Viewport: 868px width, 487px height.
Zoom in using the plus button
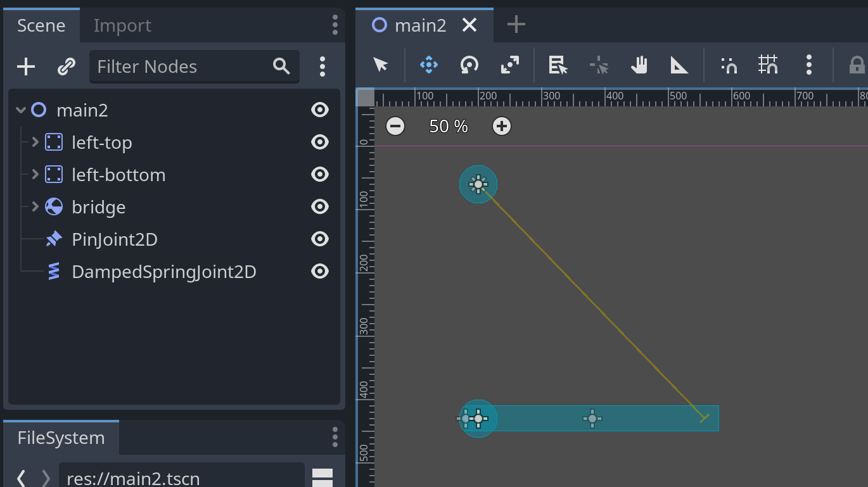501,126
